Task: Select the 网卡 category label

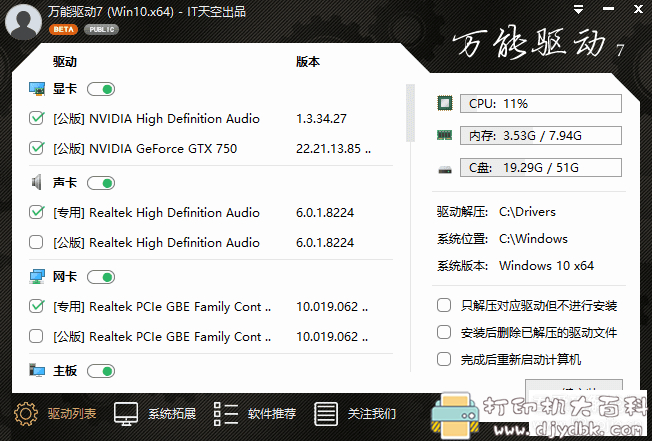Action: pos(65,277)
